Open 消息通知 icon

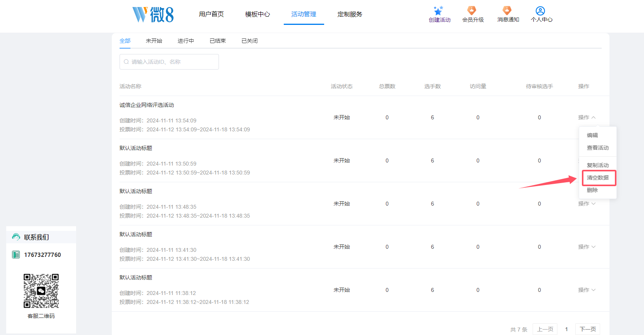pos(507,10)
